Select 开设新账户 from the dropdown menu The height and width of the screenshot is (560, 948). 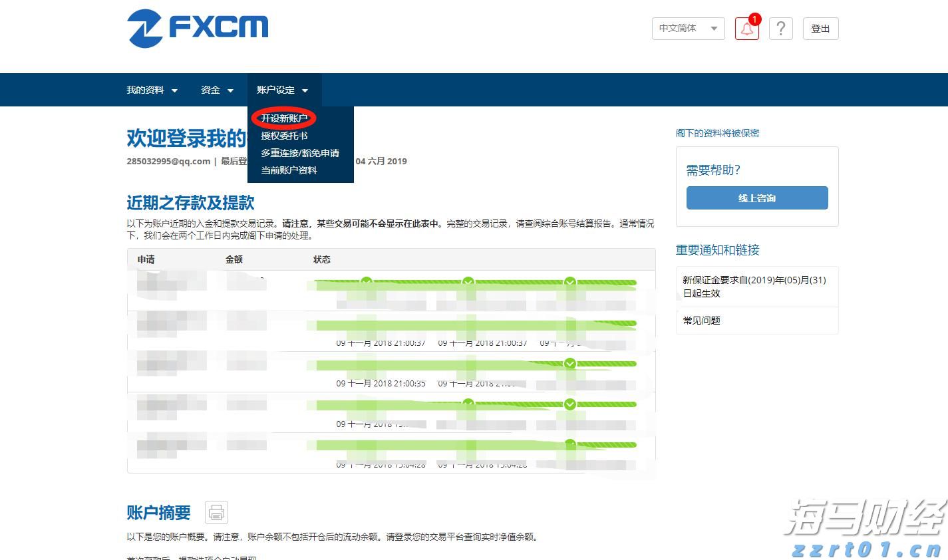pyautogui.click(x=283, y=118)
